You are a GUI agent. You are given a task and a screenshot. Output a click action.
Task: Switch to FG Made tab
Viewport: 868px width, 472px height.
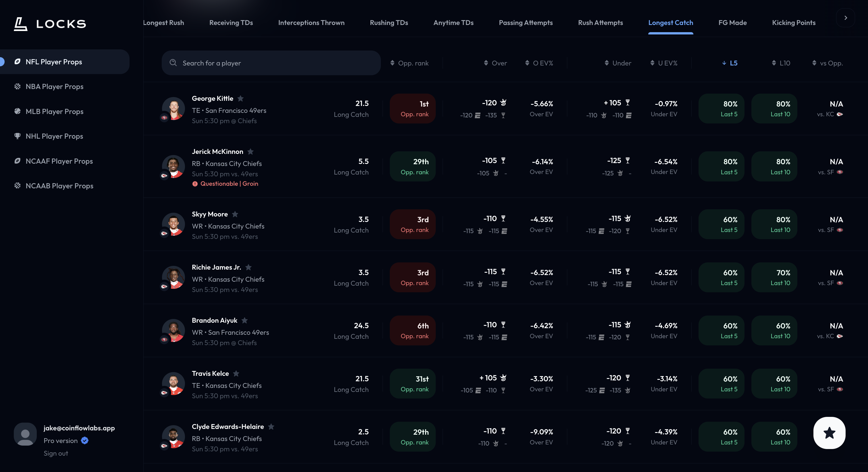click(x=732, y=23)
